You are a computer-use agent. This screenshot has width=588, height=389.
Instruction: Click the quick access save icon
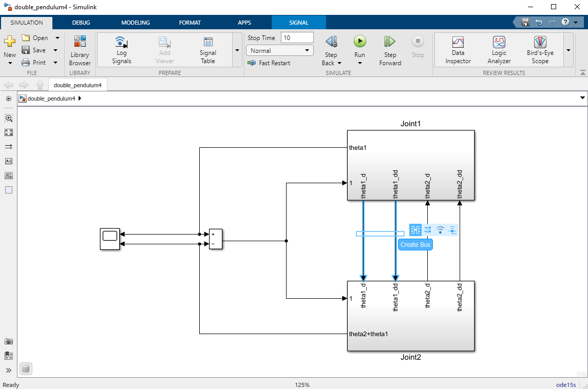coord(525,22)
